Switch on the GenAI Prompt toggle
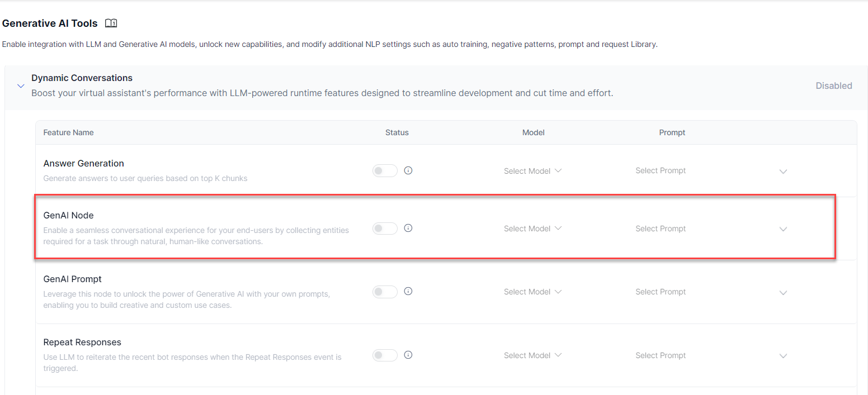 [x=385, y=292]
